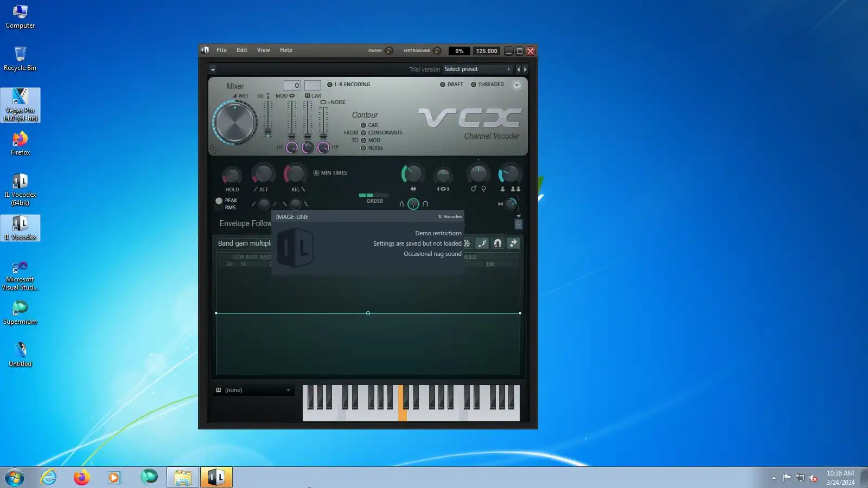Click the male/female formant knob
This screenshot has height=488, width=868.
[x=478, y=174]
